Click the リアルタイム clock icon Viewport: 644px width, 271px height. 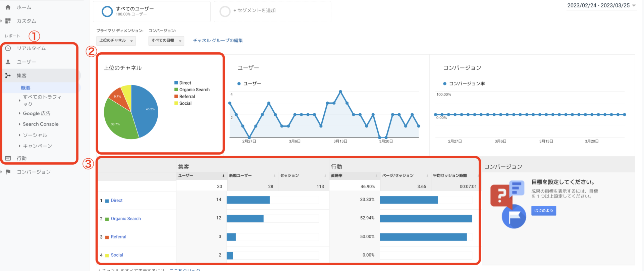8,48
